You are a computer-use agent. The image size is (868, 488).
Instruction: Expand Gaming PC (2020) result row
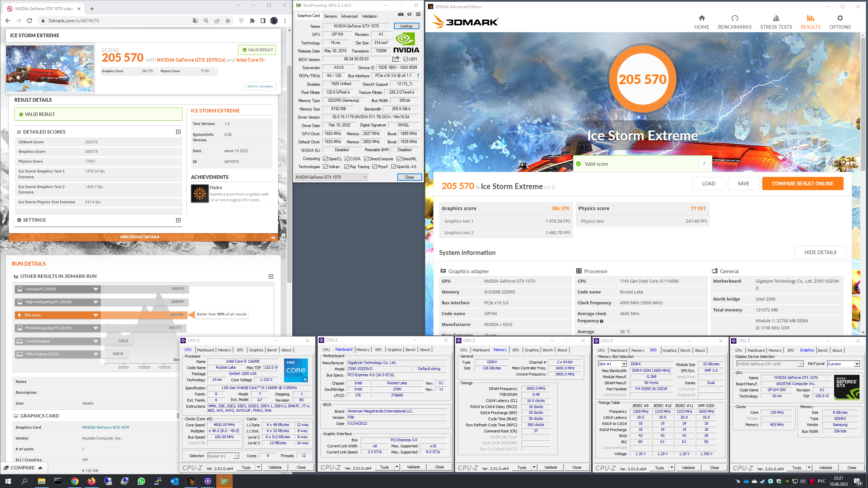(96, 289)
